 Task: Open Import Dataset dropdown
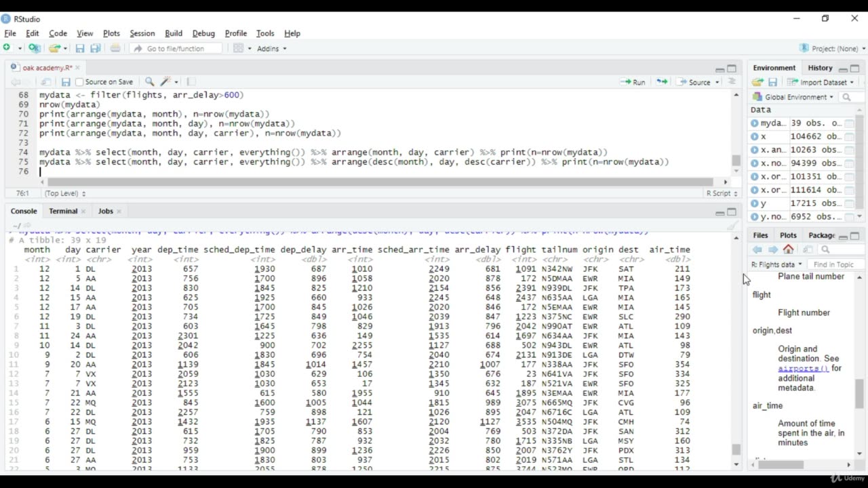pos(819,82)
